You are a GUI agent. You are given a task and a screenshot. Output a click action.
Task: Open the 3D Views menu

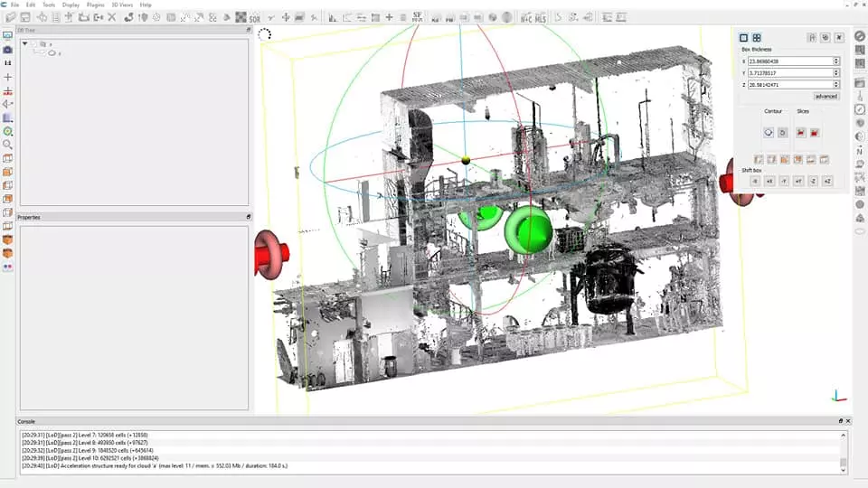[121, 5]
